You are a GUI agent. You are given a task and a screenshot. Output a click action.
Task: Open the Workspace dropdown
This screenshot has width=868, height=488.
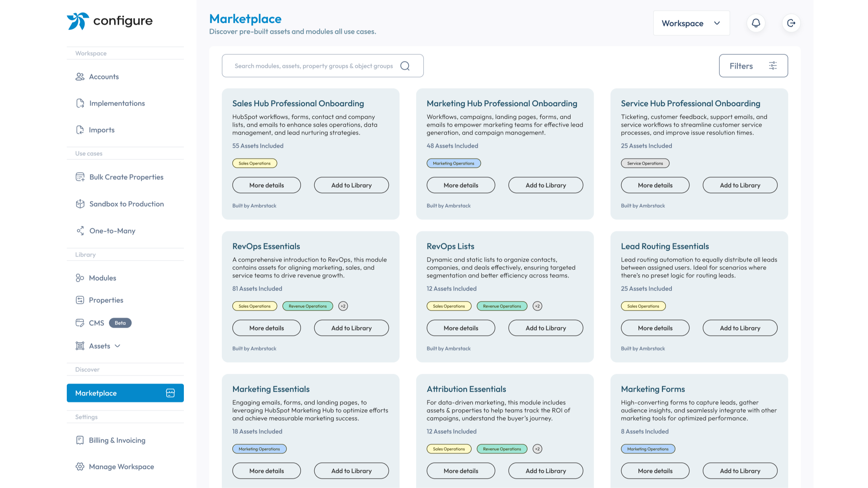click(x=691, y=23)
